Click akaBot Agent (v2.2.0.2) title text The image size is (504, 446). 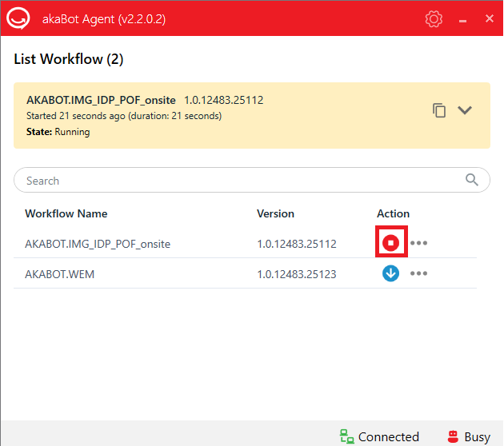point(104,19)
